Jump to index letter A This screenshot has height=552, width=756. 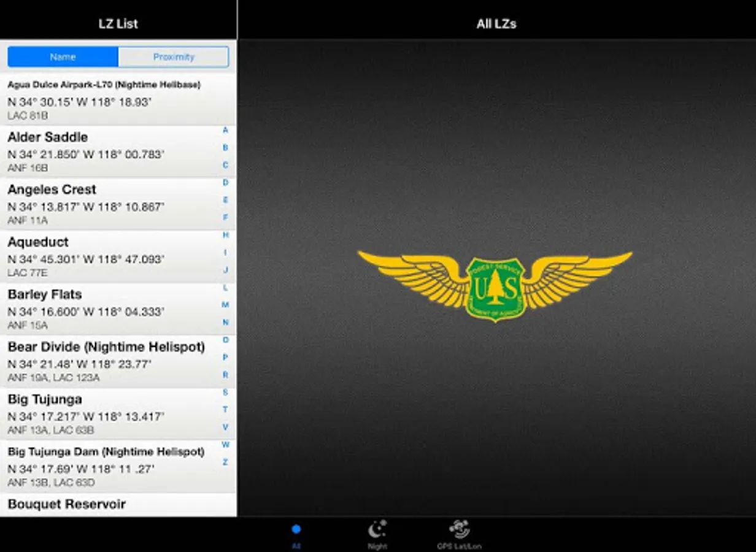[225, 130]
